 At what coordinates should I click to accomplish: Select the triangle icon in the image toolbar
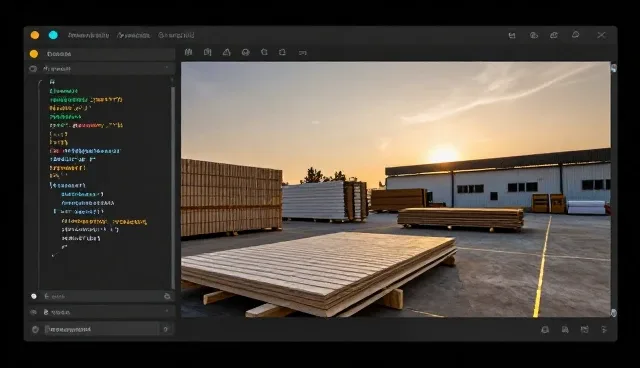click(x=227, y=52)
